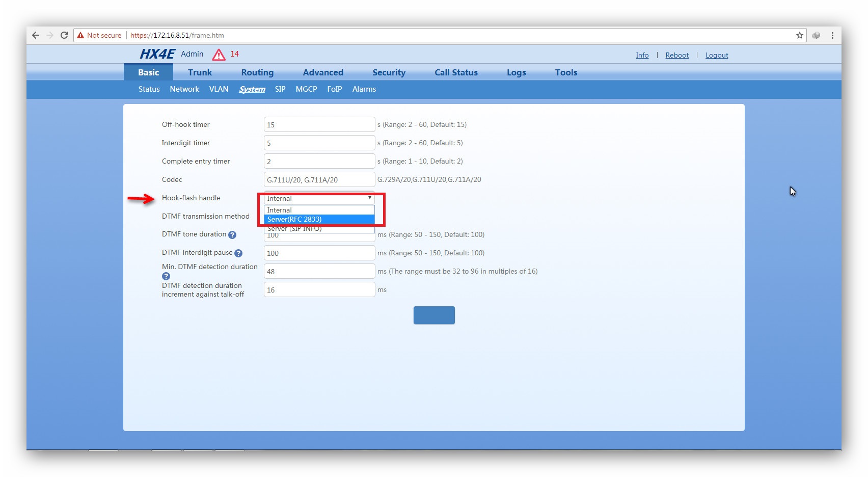This screenshot has height=477, width=868.
Task: Click help icon under Min. DTMF detection duration
Action: click(166, 276)
